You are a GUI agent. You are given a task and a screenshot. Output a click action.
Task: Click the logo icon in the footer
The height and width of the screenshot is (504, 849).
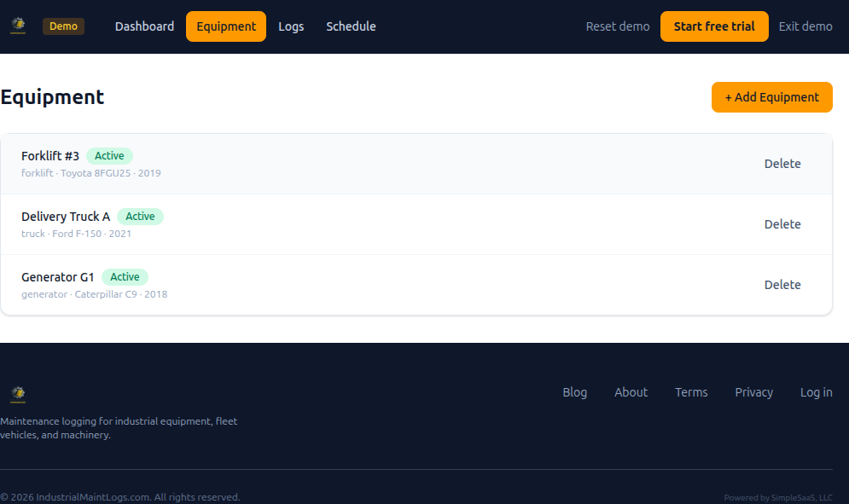tap(17, 395)
